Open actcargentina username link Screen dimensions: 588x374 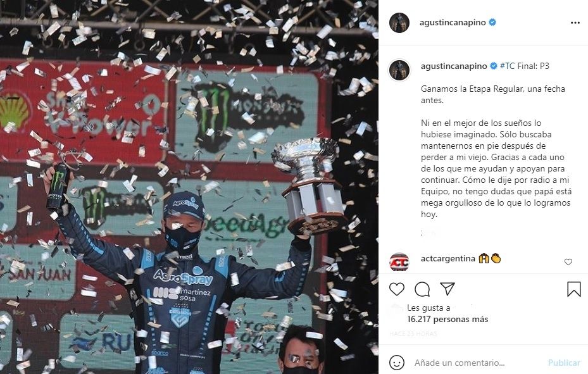447,259
